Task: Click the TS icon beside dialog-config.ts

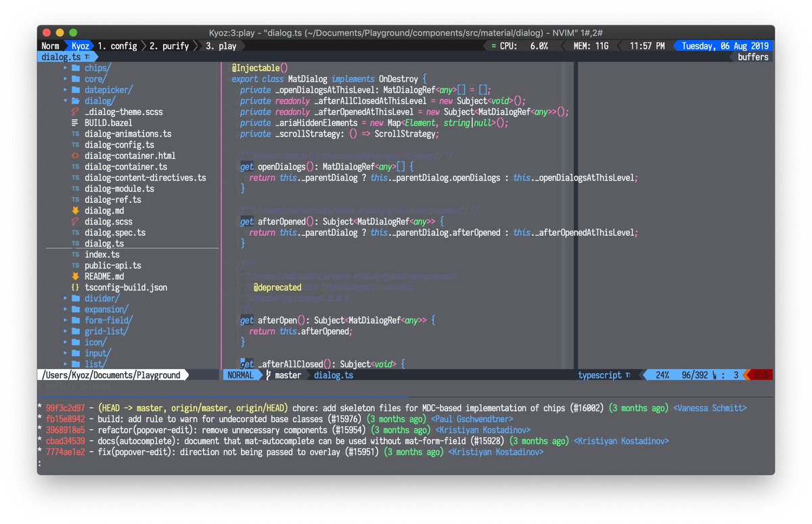Action: tap(75, 145)
